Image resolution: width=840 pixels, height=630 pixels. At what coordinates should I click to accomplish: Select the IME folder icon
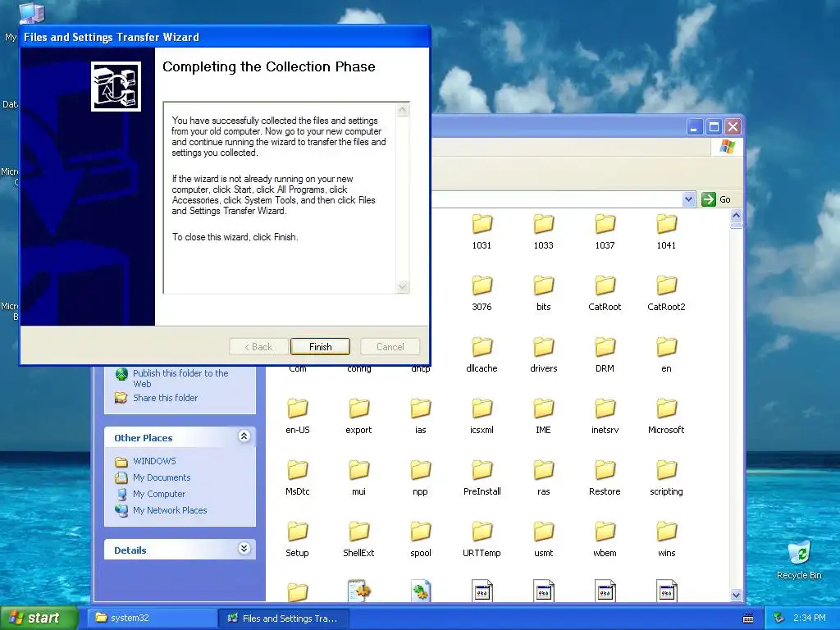click(x=543, y=409)
